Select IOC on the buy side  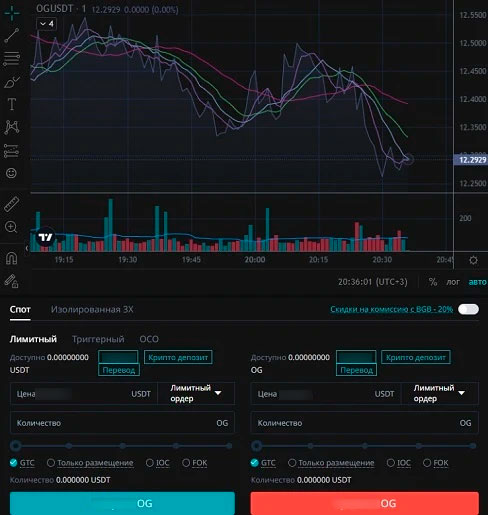pyautogui.click(x=158, y=463)
